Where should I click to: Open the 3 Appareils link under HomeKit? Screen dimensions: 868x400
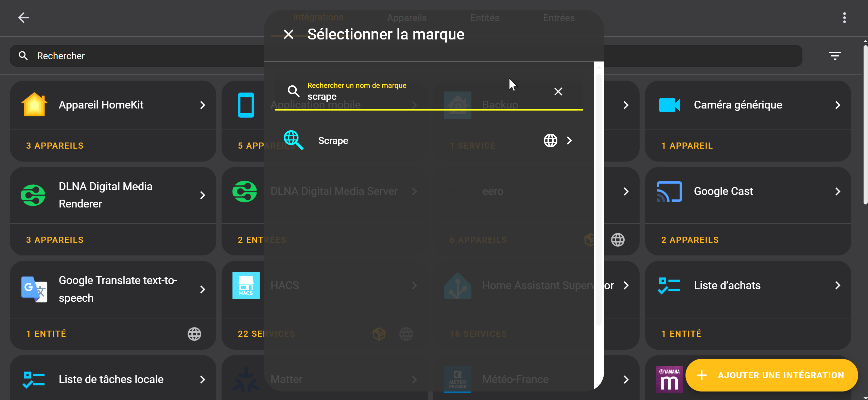click(55, 146)
